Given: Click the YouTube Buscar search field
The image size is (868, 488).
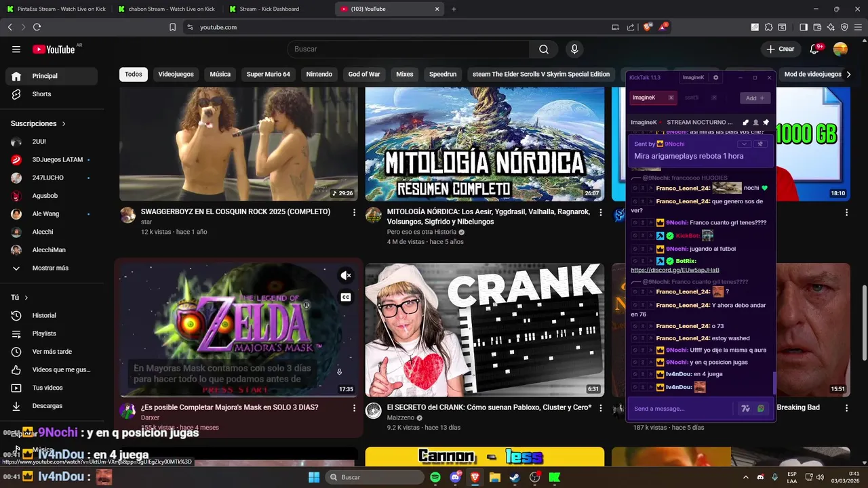Looking at the screenshot, I should (408, 49).
